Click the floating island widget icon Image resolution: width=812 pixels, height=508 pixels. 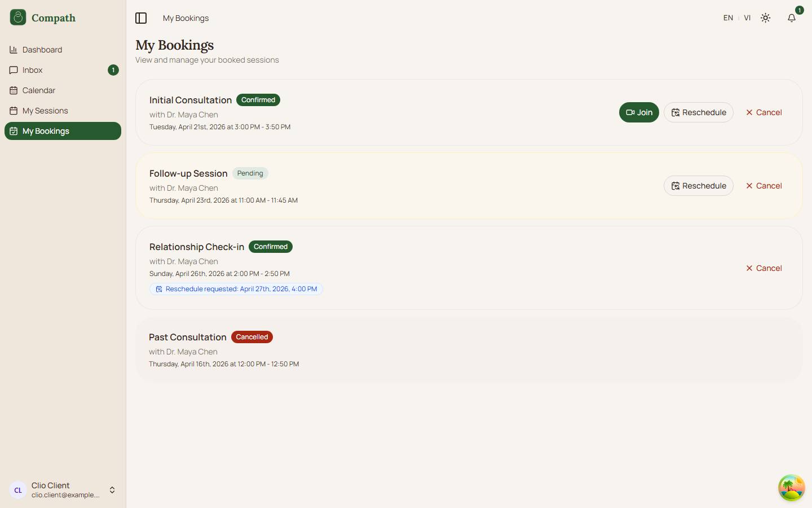[791, 488]
